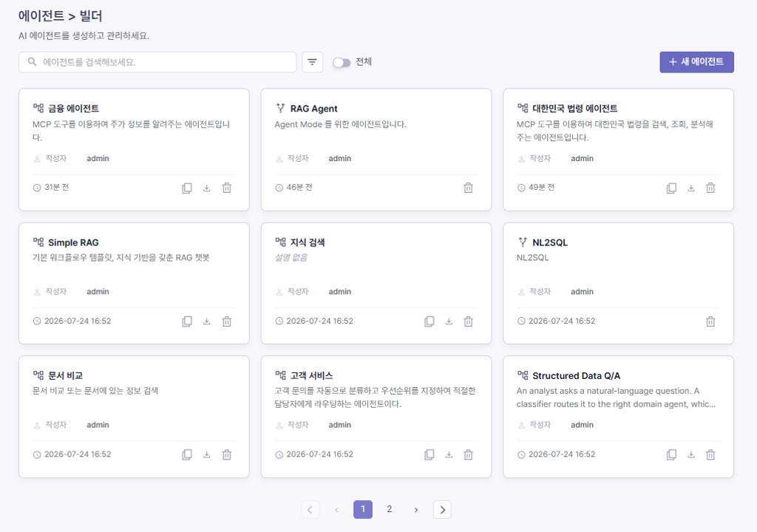This screenshot has height=532, width=757.
Task: Remove the 대한민국 법령 에이전트 agent
Action: click(710, 188)
